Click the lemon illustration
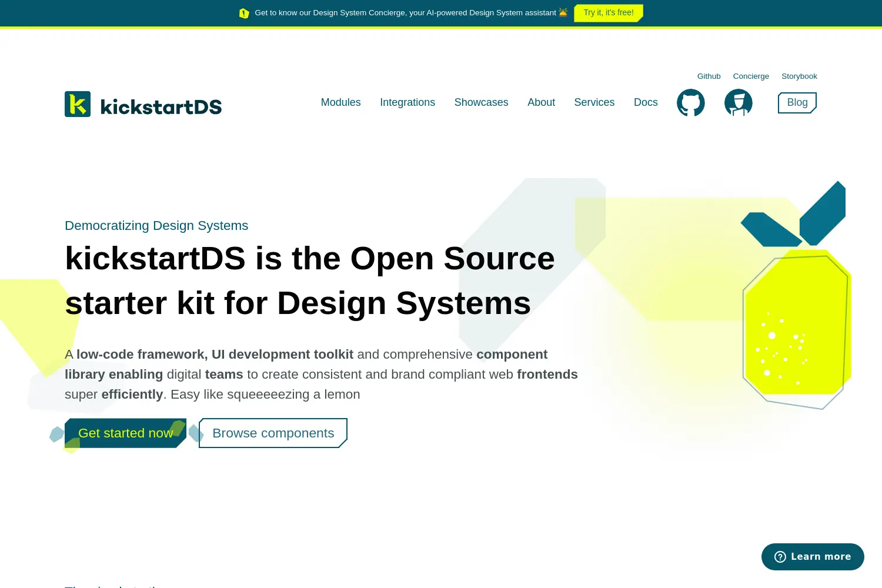This screenshot has width=882, height=588. coord(796,295)
